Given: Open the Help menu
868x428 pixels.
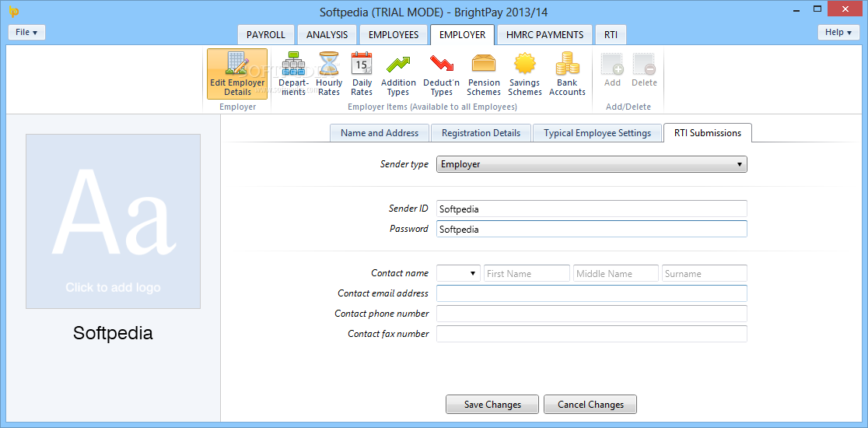Looking at the screenshot, I should point(838,32).
